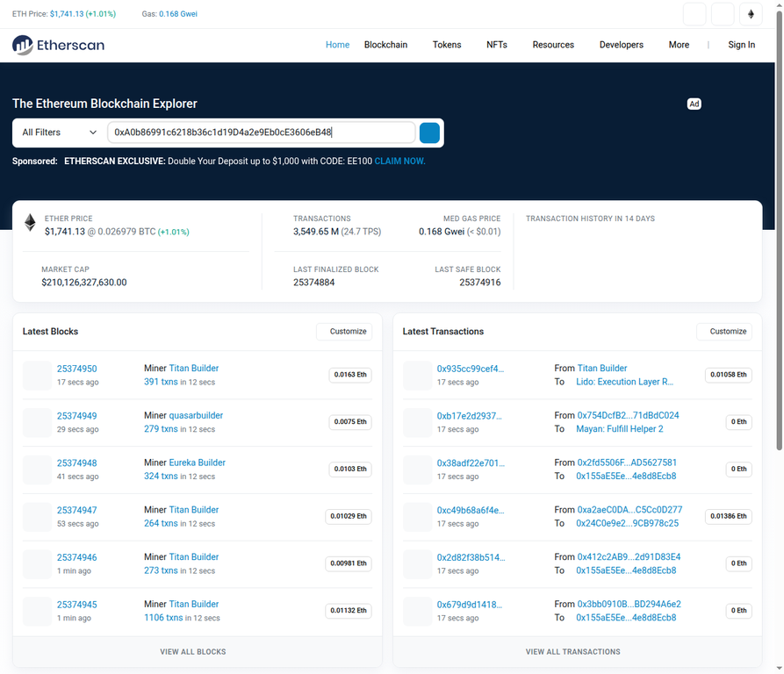Click last safe block 25374916
Image resolution: width=784 pixels, height=674 pixels.
[x=480, y=283]
